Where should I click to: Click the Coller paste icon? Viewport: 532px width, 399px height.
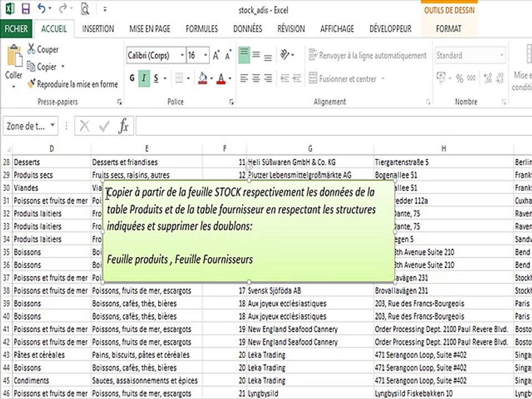click(x=14, y=55)
